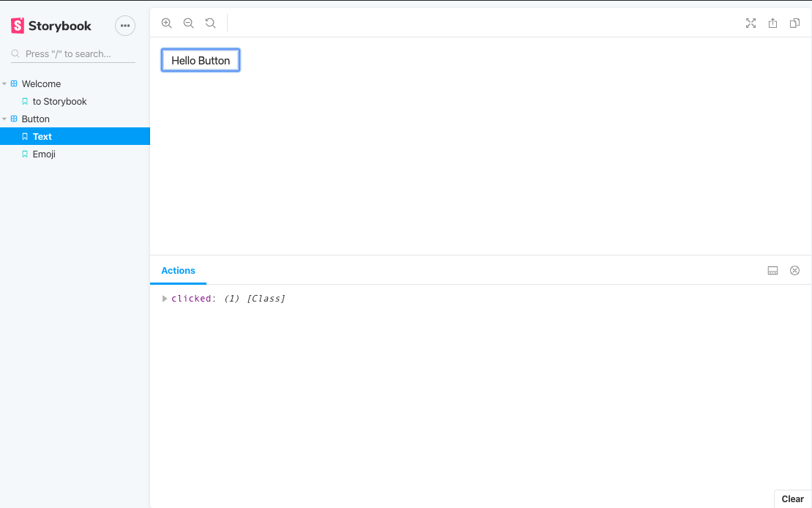Close the addons panel with the X icon
The width and height of the screenshot is (812, 508).
tap(794, 271)
